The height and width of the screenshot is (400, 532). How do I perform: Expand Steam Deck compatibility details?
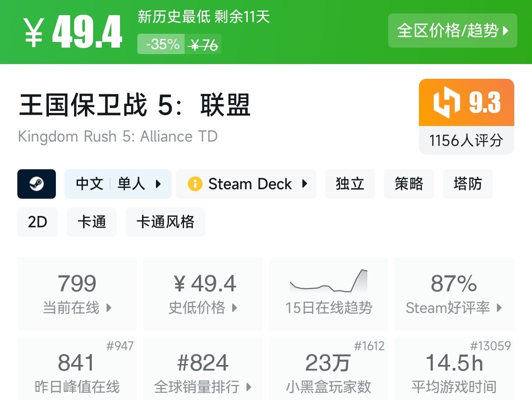tap(246, 184)
